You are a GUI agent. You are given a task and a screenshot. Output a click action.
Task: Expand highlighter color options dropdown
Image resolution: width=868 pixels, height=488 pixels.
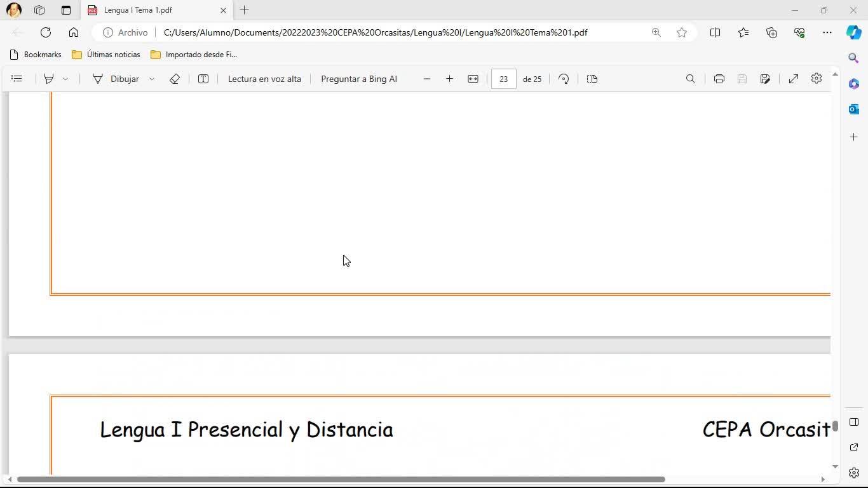(x=65, y=79)
